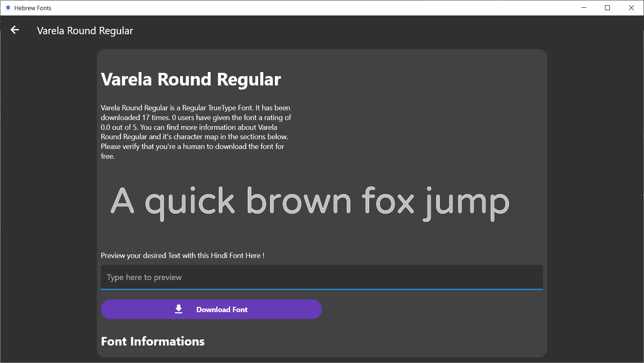
Task: Click the large 'Varela Round Regular' heading
Action: [x=191, y=79]
